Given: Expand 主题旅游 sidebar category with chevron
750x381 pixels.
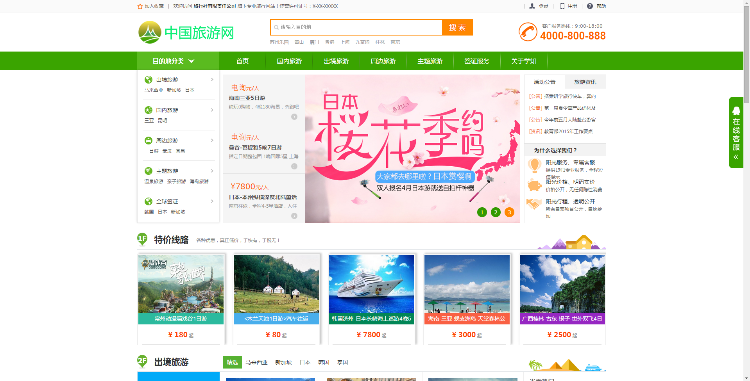Looking at the screenshot, I should [x=212, y=171].
